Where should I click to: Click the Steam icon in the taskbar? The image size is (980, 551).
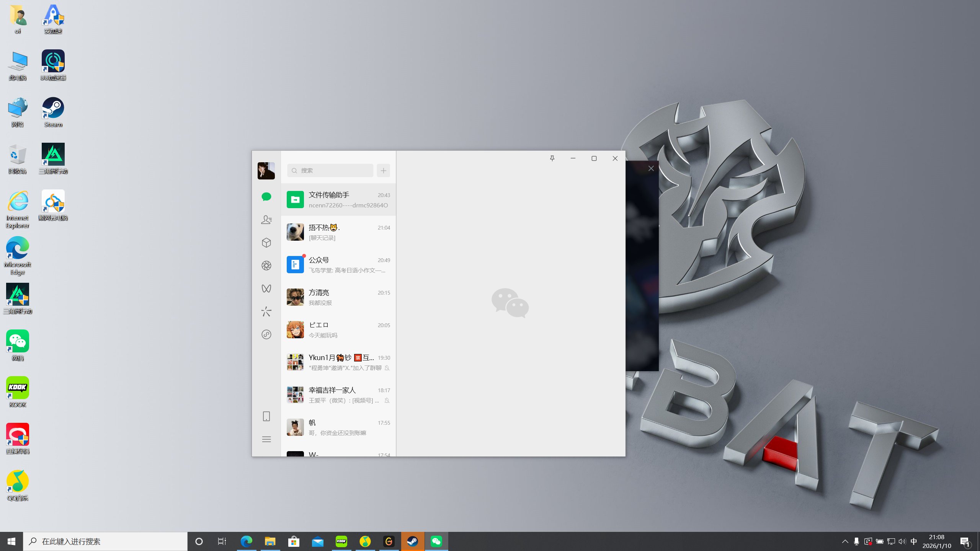[412, 541]
